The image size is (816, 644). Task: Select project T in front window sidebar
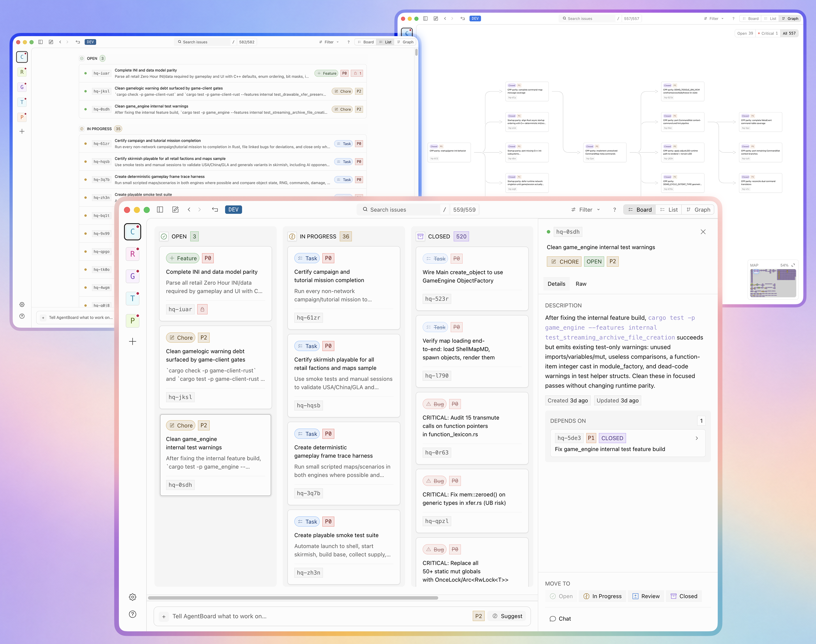[133, 299]
